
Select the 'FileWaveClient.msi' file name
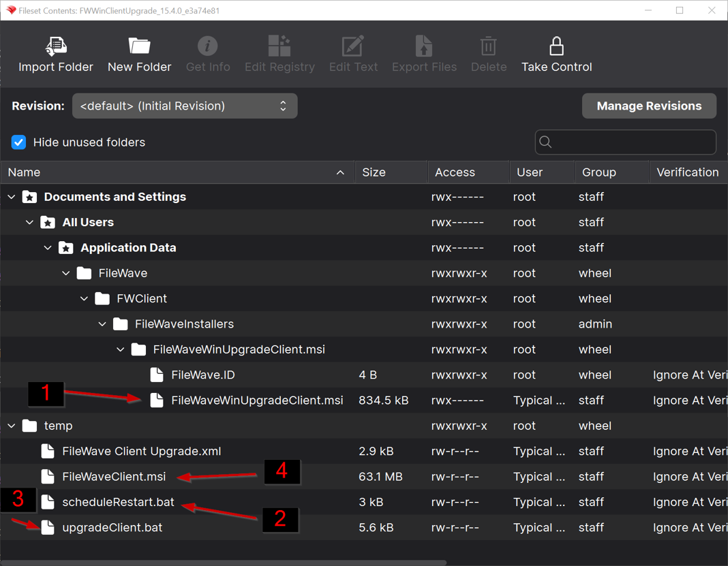pyautogui.click(x=114, y=477)
